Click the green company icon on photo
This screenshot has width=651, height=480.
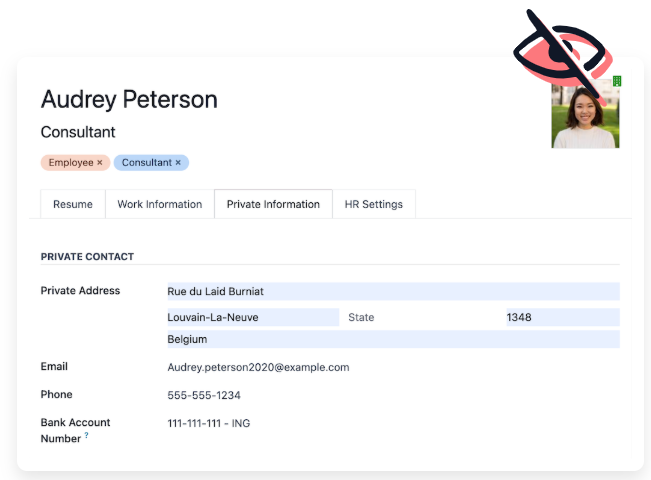click(617, 80)
